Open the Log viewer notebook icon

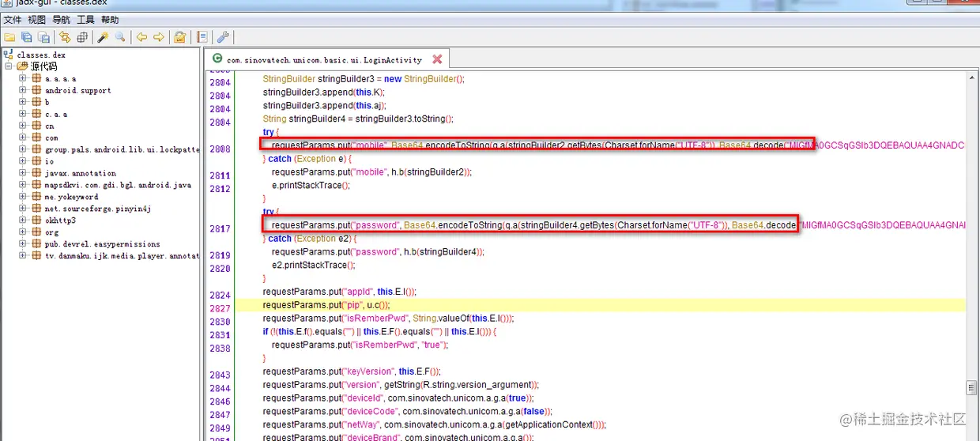(x=202, y=37)
